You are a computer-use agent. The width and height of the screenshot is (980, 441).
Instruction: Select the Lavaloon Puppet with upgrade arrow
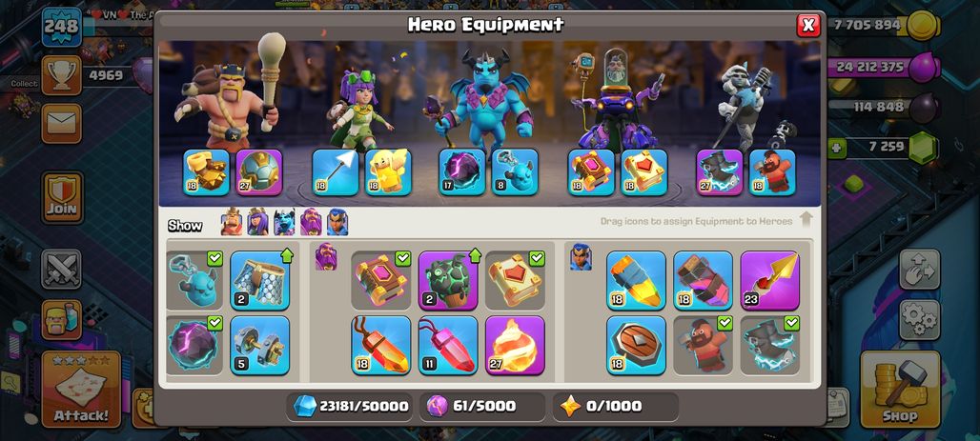pos(447,280)
